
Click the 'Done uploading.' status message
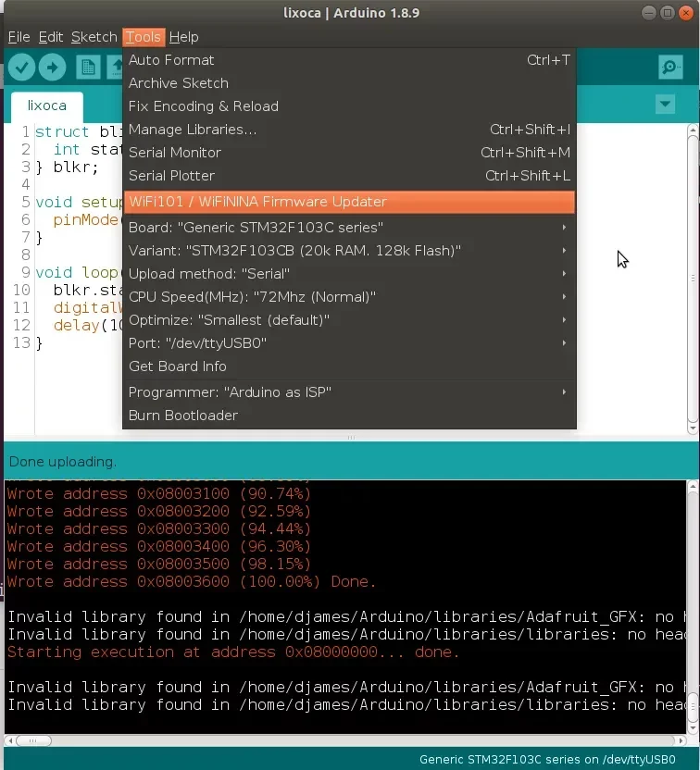[62, 462]
